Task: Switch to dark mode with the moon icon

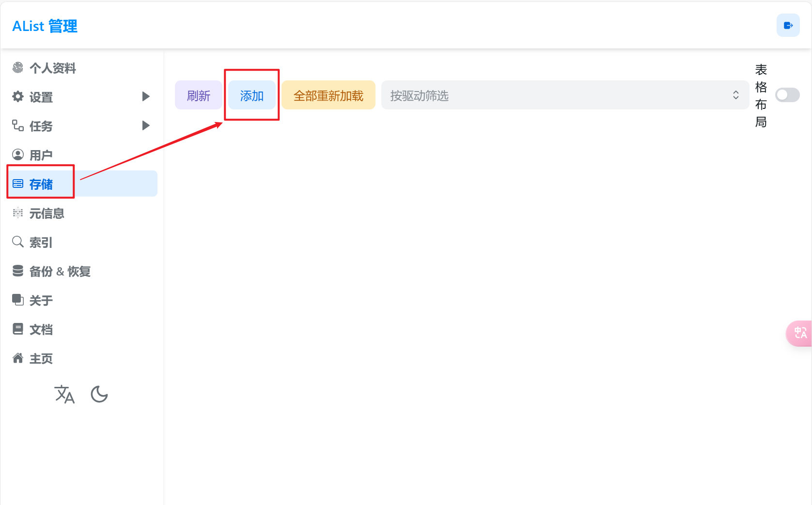Action: (x=99, y=395)
